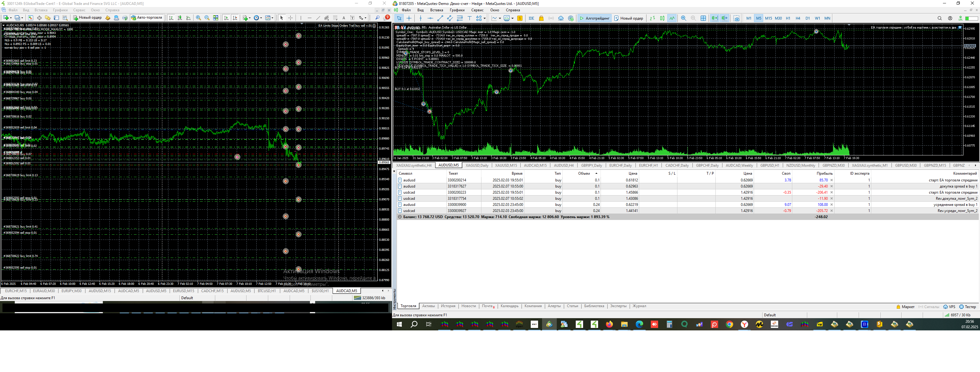Toggle Авто-торговля in the left terminal

click(146, 17)
